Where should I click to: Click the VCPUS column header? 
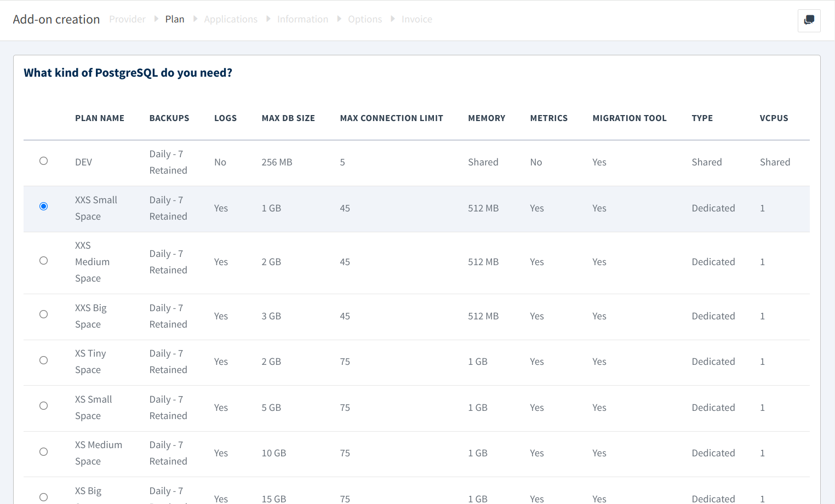pos(774,118)
